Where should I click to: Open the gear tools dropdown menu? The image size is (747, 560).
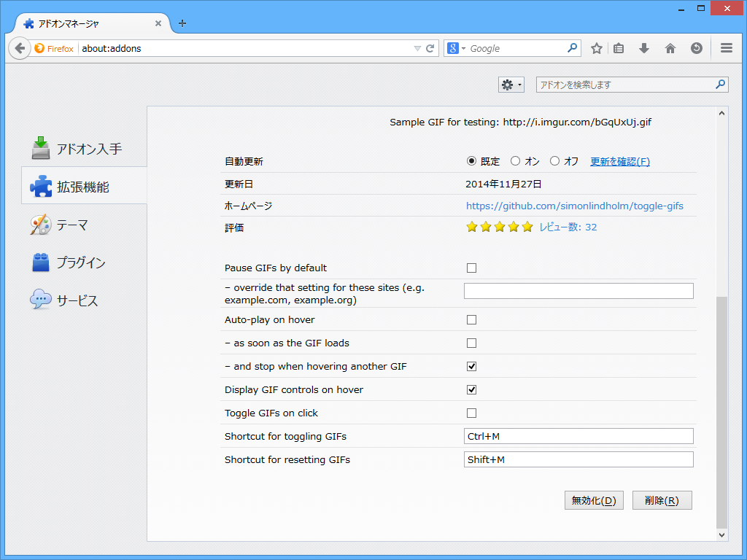(511, 84)
